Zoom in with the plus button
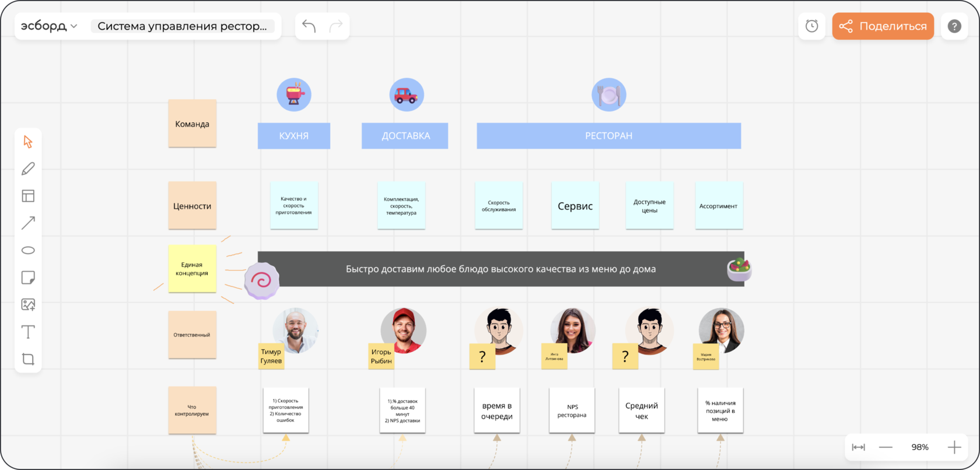 pyautogui.click(x=954, y=447)
